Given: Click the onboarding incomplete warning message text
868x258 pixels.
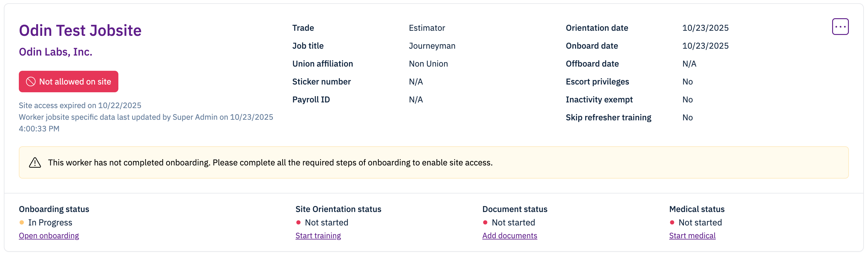Looking at the screenshot, I should (270, 163).
